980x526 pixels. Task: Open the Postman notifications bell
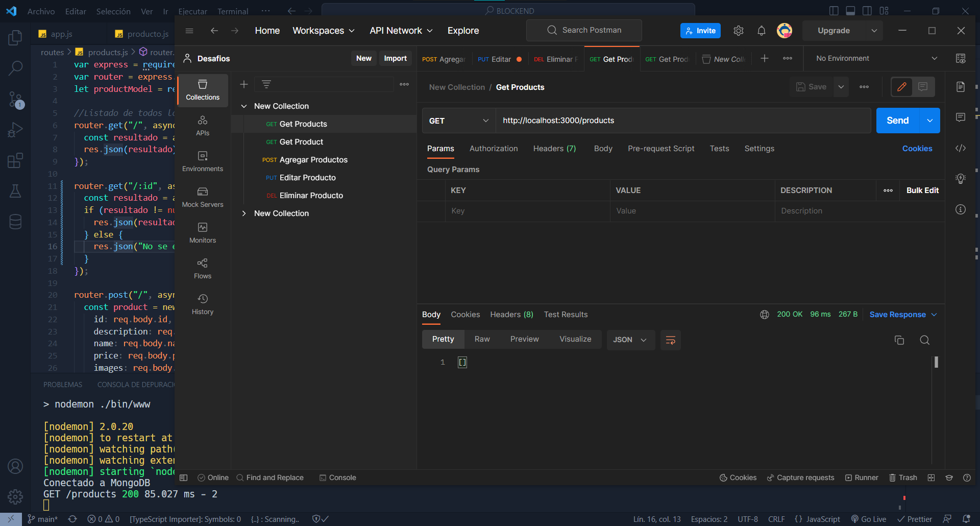pos(762,31)
